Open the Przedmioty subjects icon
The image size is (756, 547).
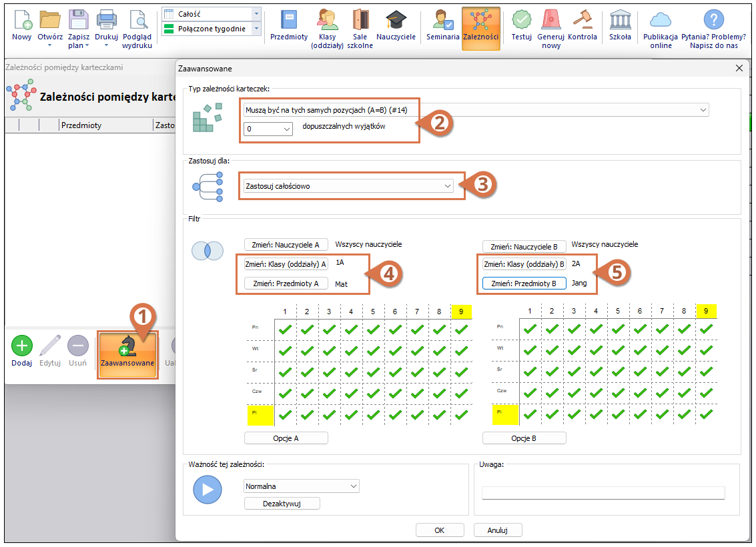coord(289,25)
